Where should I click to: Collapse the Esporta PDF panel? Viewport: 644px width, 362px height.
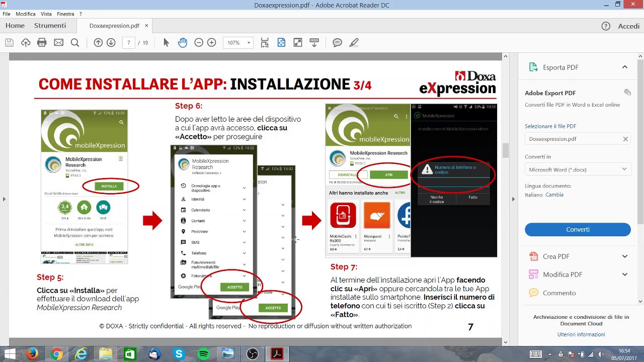[x=624, y=67]
